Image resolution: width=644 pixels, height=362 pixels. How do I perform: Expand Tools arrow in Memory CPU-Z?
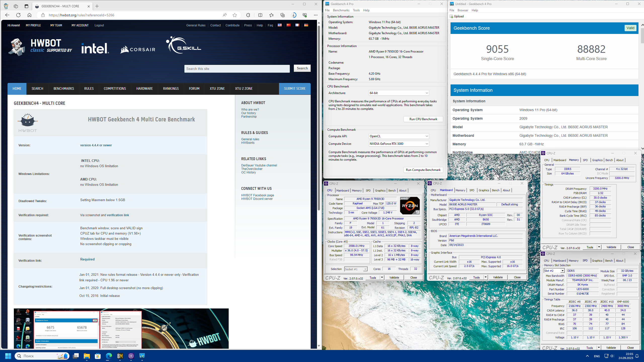599,247
